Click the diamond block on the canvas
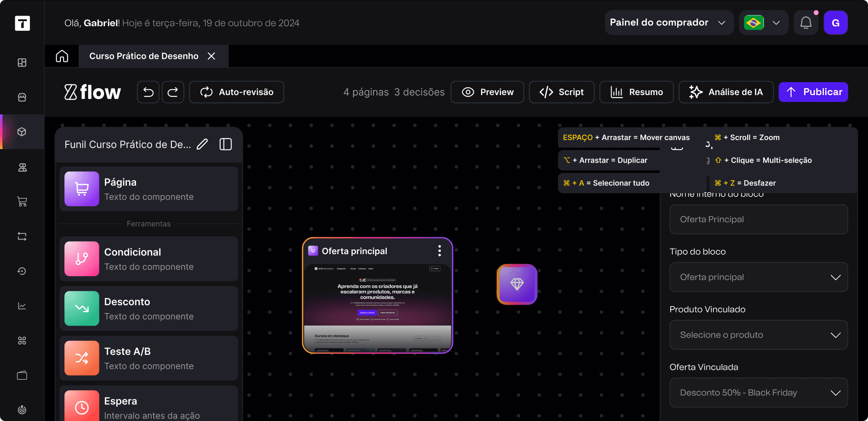 517,284
